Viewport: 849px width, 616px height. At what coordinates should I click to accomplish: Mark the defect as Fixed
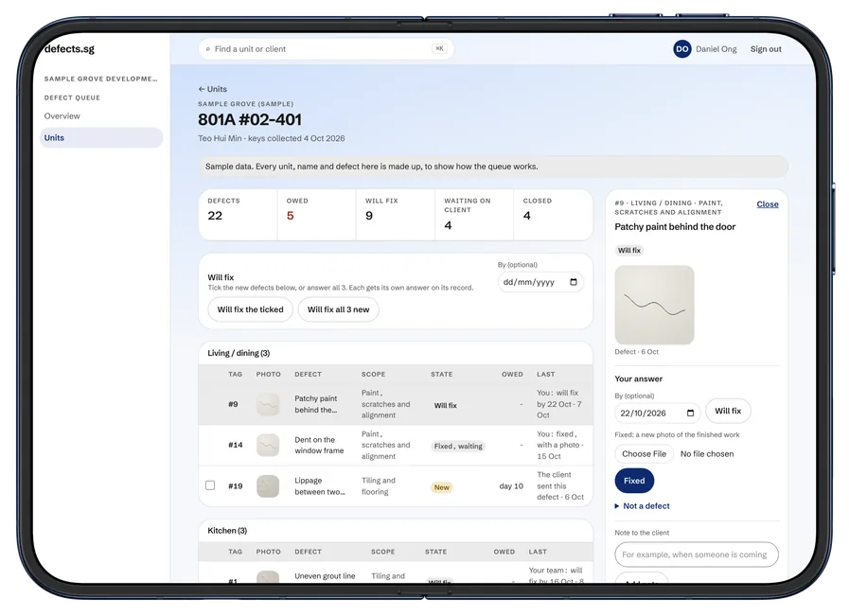(x=634, y=481)
